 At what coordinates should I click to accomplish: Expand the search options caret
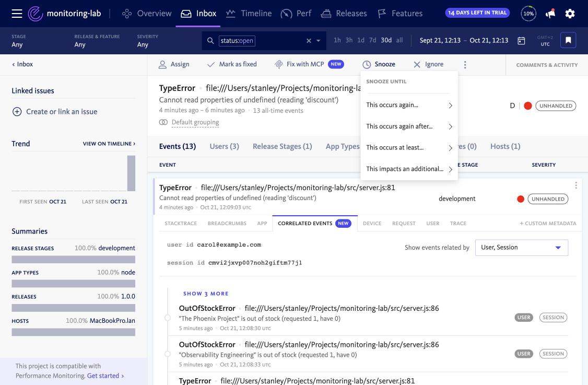pyautogui.click(x=319, y=41)
